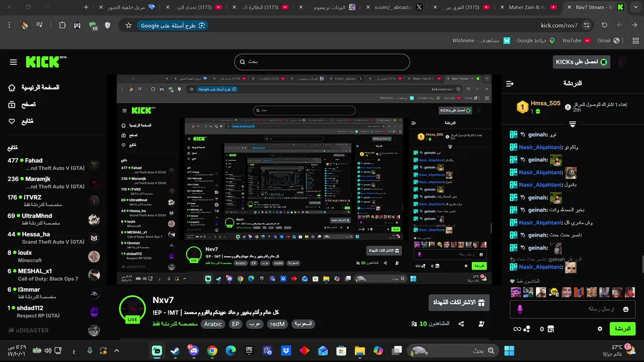644x362 pixels.
Task: Reload the kick.com page
Action: click(604, 25)
